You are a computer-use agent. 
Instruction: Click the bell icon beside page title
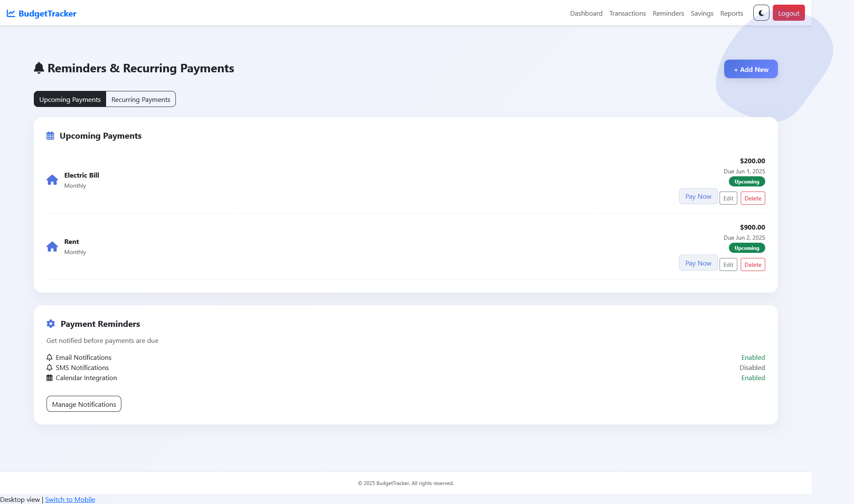click(x=39, y=68)
